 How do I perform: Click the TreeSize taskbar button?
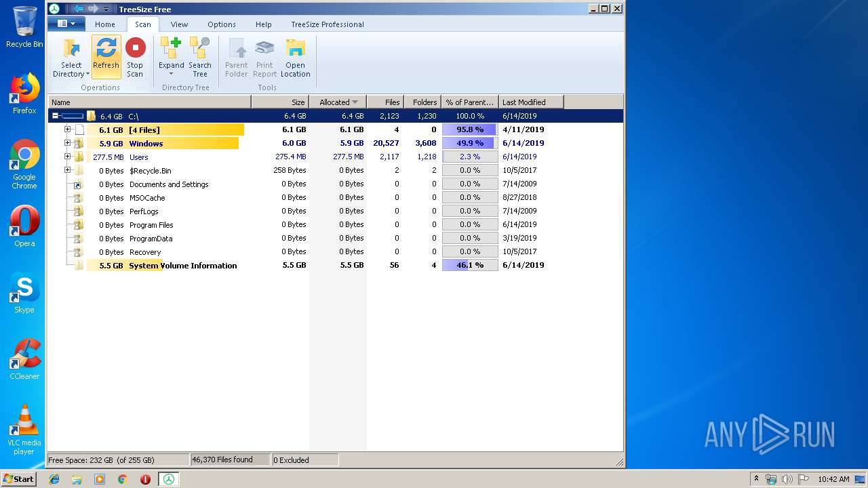tap(168, 479)
